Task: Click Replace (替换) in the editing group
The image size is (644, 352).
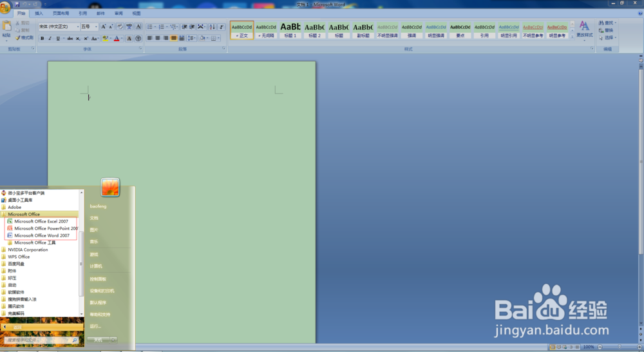Action: click(x=606, y=30)
